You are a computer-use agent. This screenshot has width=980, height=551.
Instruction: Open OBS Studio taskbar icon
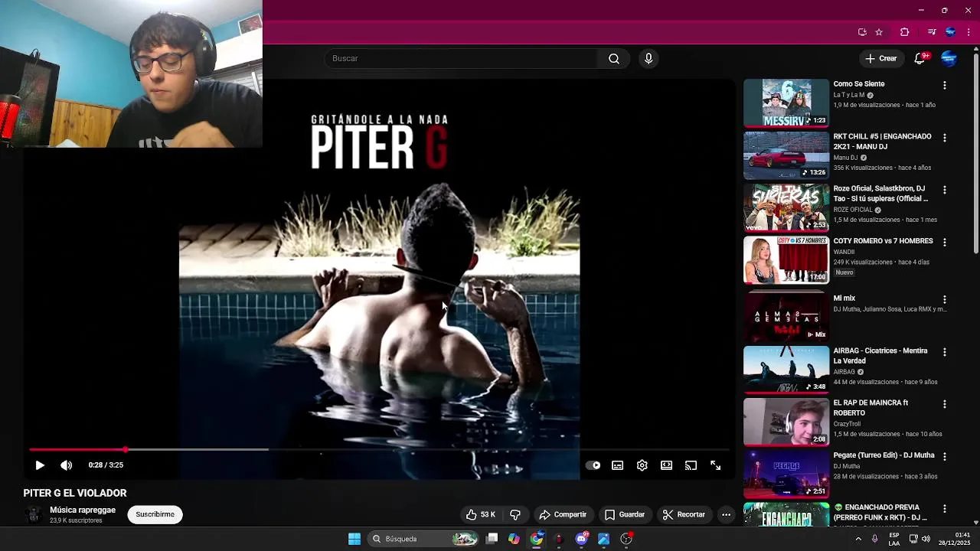(x=626, y=539)
